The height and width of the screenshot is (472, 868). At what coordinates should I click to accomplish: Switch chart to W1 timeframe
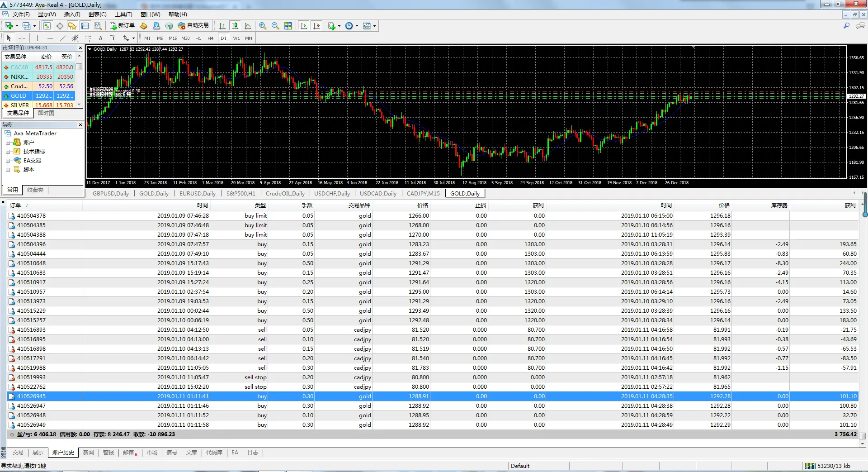pos(236,38)
